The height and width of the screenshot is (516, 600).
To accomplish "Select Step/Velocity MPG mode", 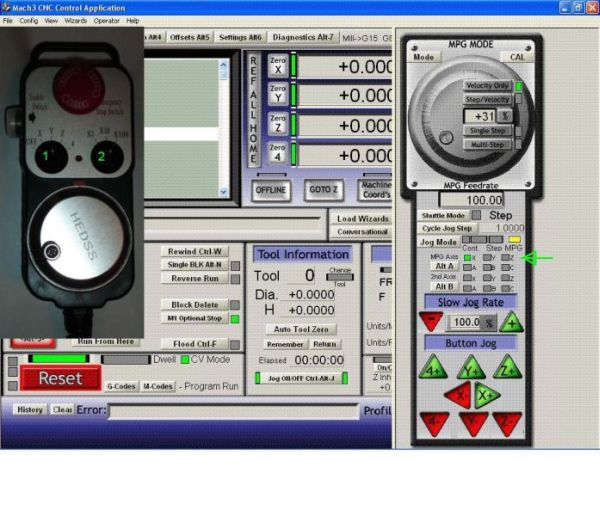I will [487, 100].
